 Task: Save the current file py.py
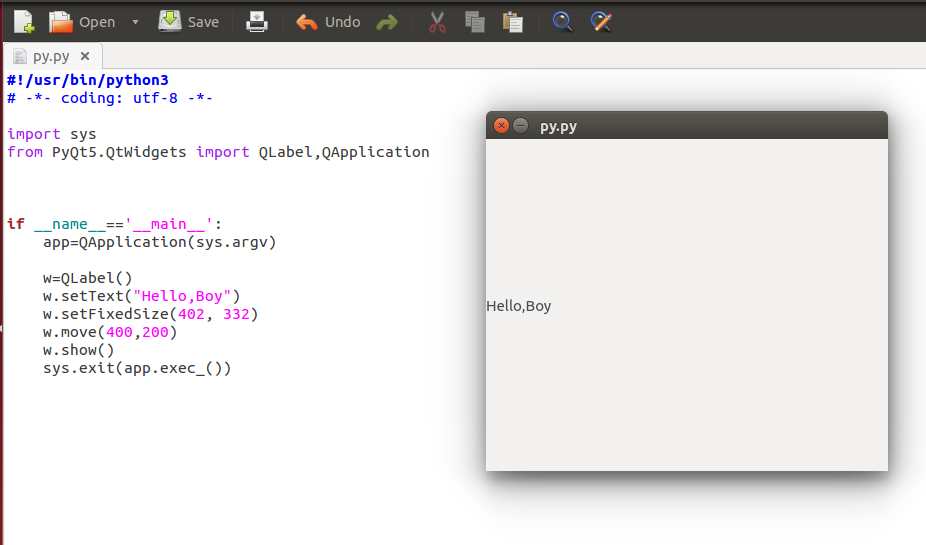coord(188,22)
